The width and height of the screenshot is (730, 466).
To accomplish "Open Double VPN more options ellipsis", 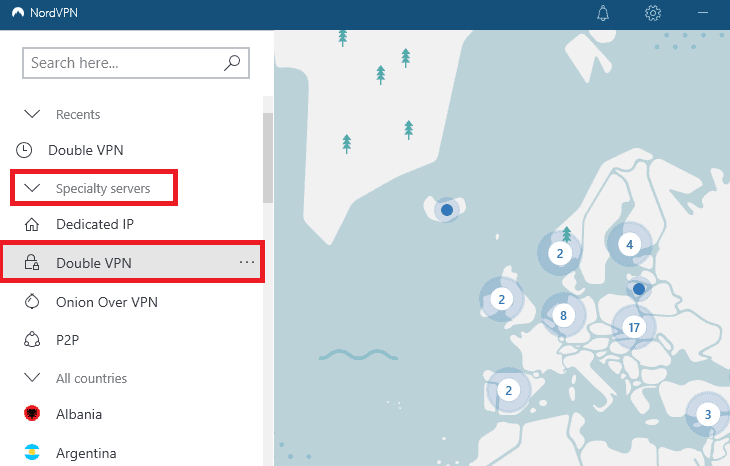I will pos(247,263).
